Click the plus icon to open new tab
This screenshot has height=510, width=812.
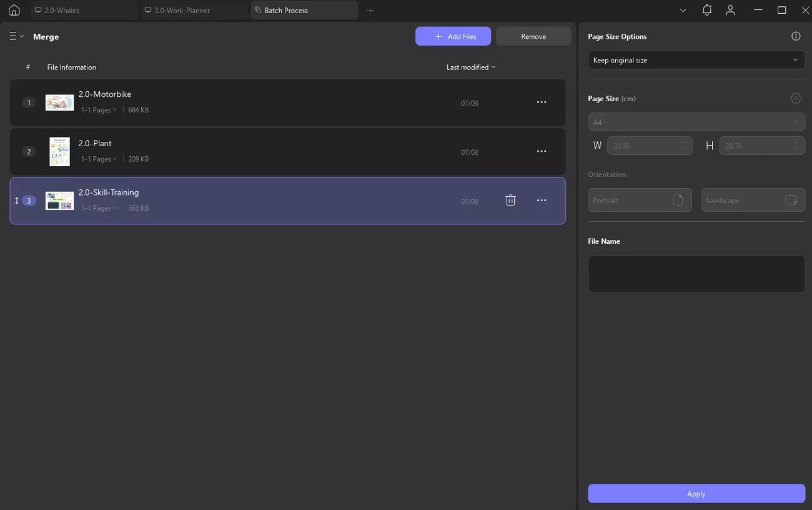(x=370, y=10)
